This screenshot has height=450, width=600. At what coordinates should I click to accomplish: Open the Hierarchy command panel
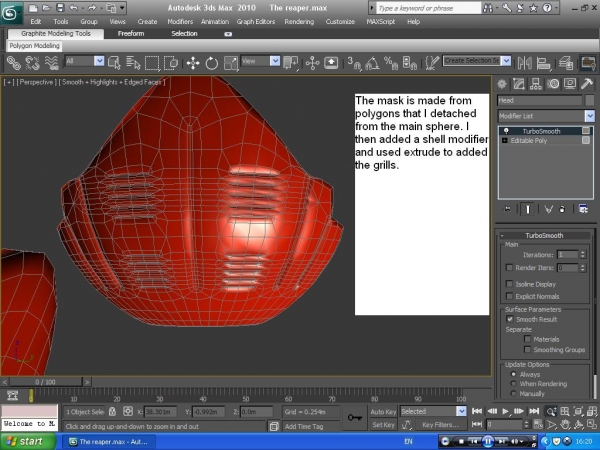536,84
